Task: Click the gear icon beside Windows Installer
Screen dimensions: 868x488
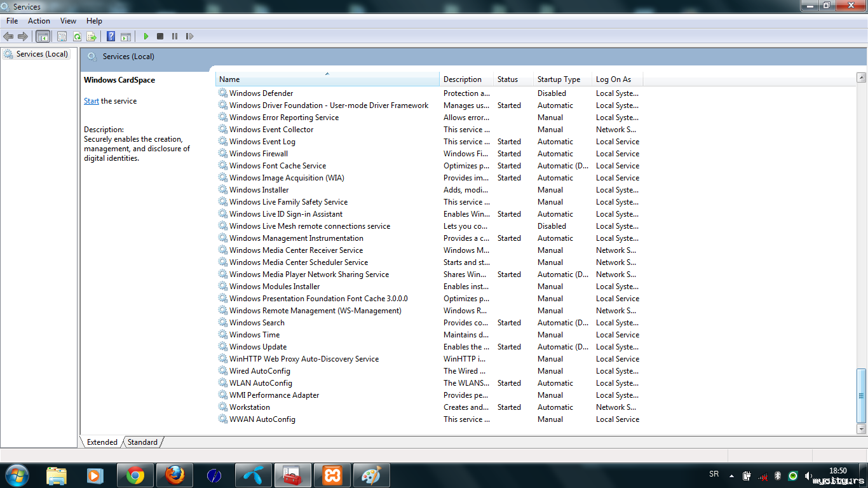Action: [x=223, y=190]
